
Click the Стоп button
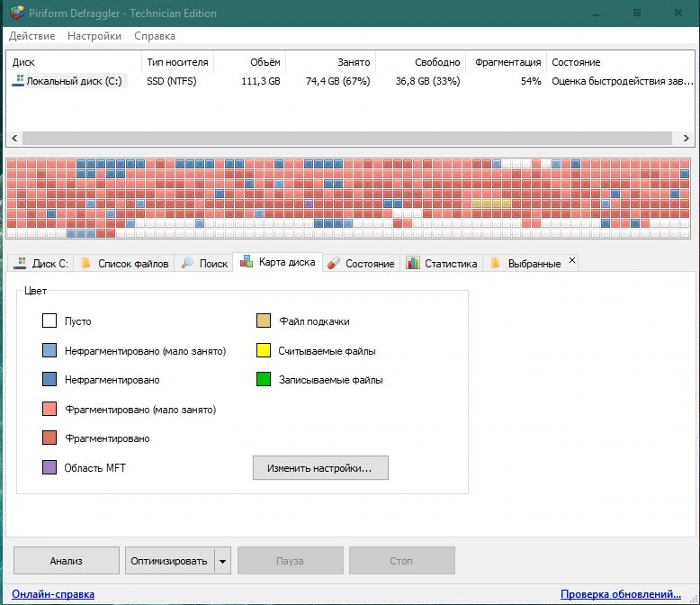coord(402,560)
